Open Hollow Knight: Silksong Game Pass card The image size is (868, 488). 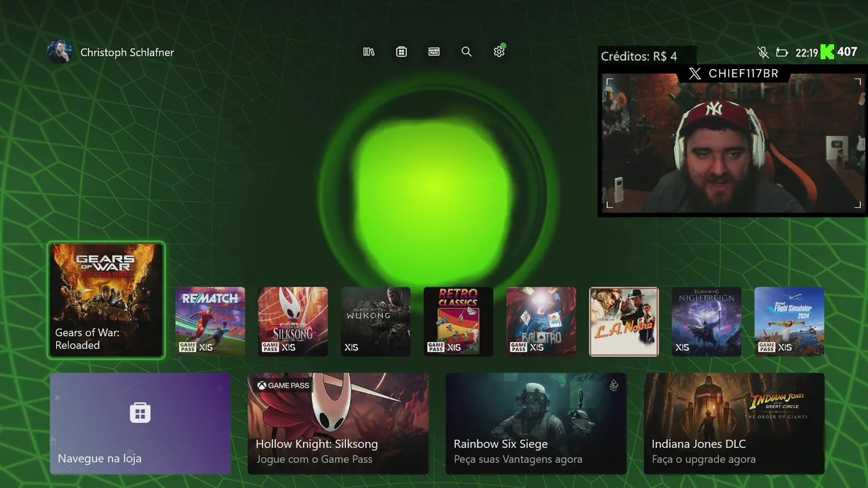338,424
